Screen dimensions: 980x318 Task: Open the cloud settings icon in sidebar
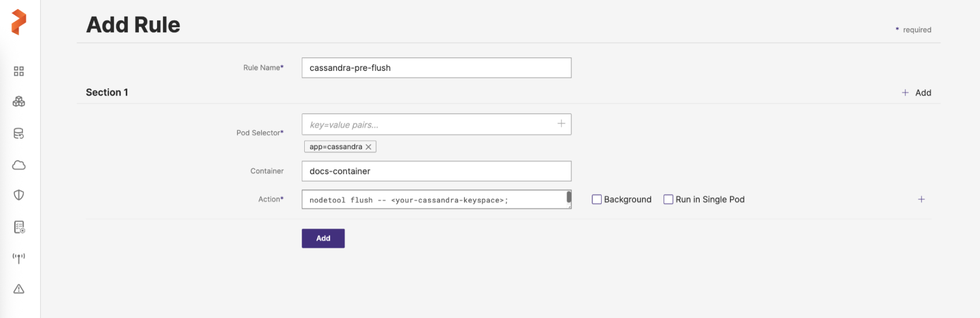[x=19, y=165]
